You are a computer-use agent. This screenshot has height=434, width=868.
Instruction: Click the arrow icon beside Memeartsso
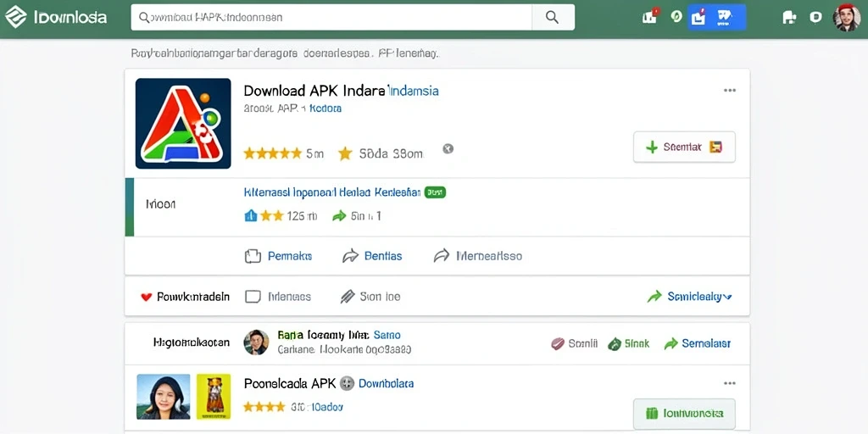coord(441,256)
